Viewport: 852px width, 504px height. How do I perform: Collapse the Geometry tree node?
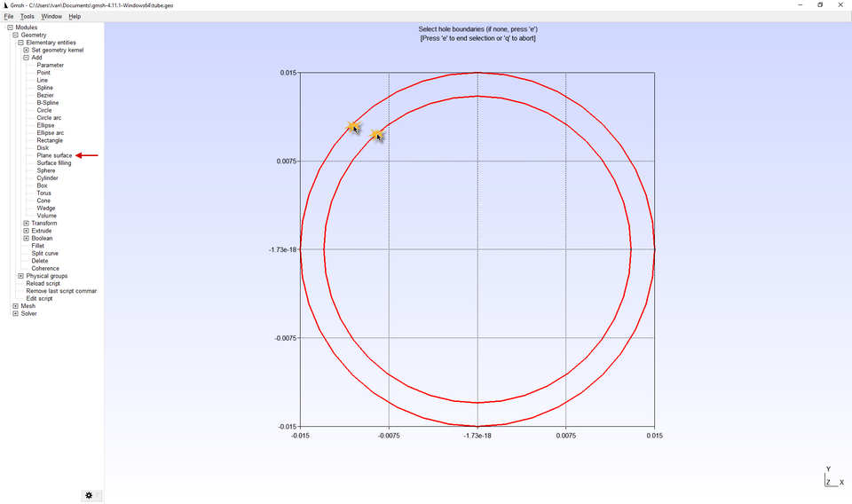[x=15, y=35]
